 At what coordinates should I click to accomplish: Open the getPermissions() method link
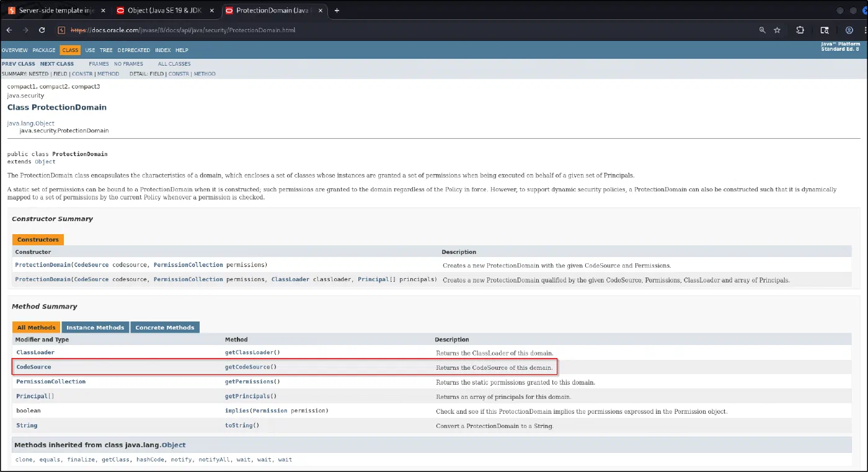pyautogui.click(x=250, y=382)
